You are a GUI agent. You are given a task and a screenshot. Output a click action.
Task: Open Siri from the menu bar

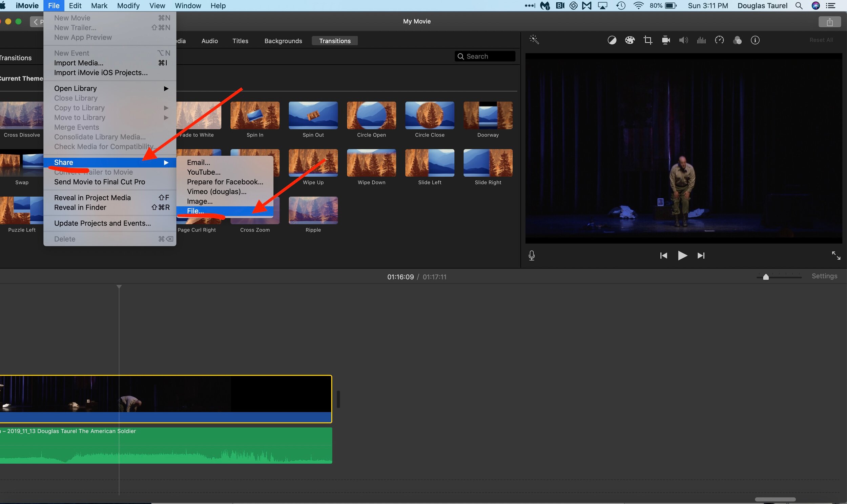pos(816,6)
